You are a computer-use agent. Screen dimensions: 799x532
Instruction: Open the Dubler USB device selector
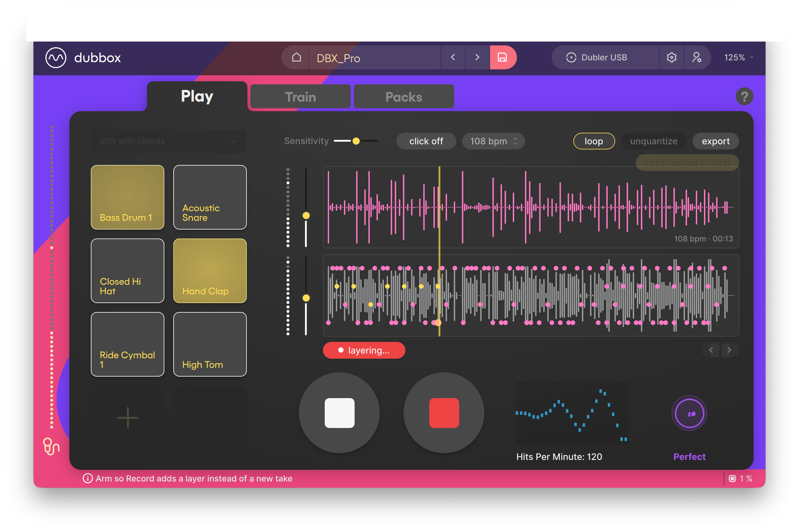point(605,57)
